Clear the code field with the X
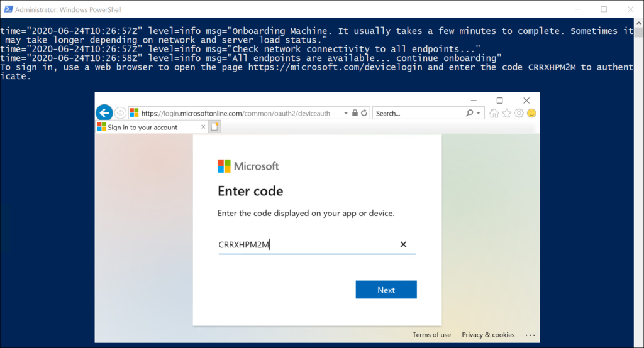This screenshot has height=348, width=644. pyautogui.click(x=403, y=244)
